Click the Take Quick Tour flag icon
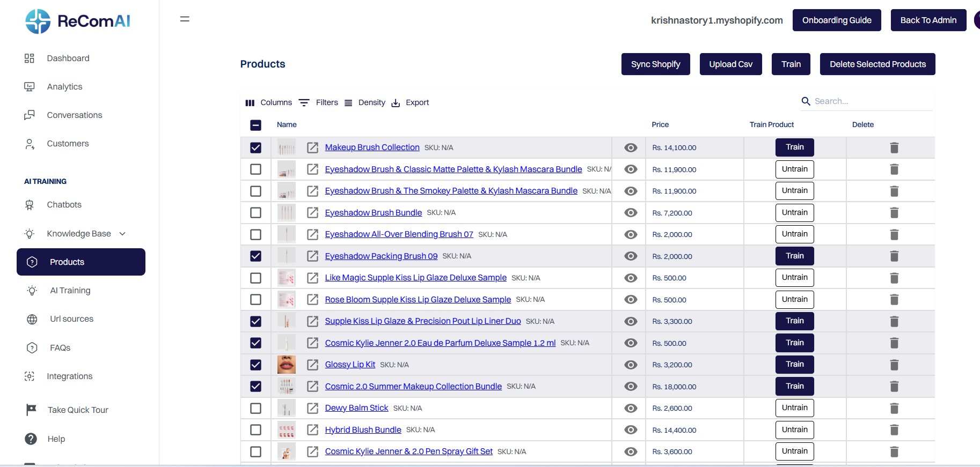This screenshot has height=467, width=980. [x=31, y=410]
